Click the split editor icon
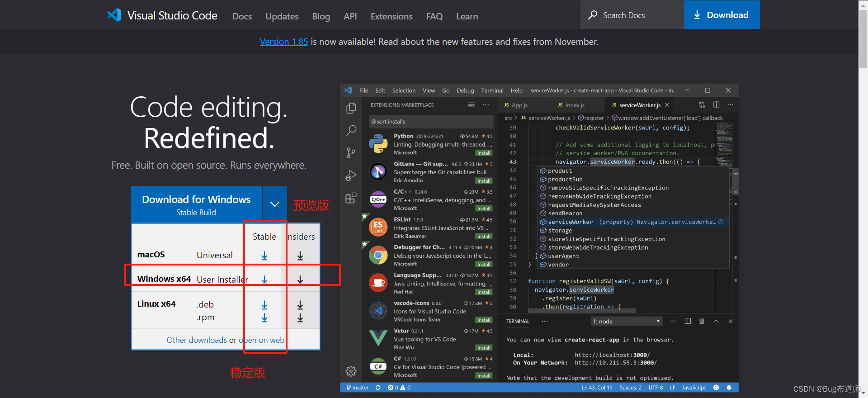Viewport: 868px width, 398px height. click(x=716, y=105)
